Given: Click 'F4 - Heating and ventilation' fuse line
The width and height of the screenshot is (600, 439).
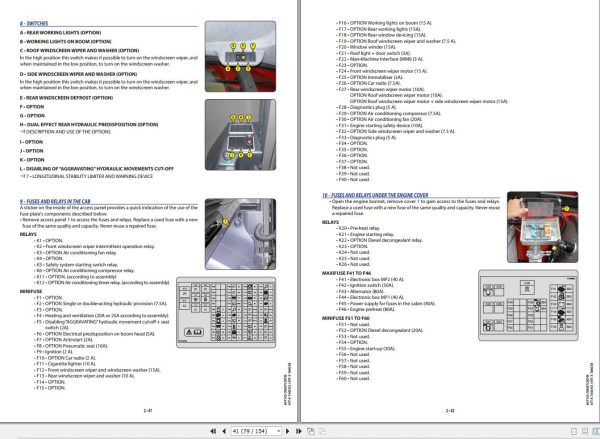Looking at the screenshot, I should (102, 316).
